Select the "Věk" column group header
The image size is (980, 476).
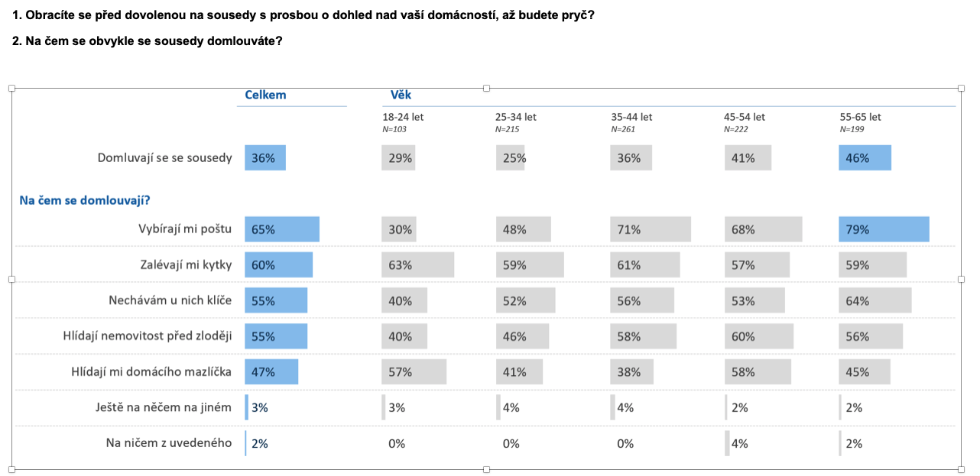point(401,96)
